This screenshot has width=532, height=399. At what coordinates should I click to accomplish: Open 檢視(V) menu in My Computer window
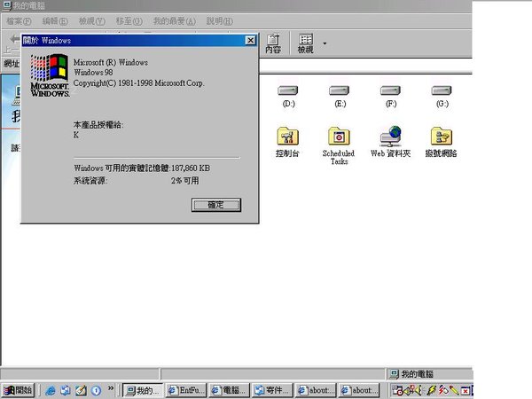point(92,21)
